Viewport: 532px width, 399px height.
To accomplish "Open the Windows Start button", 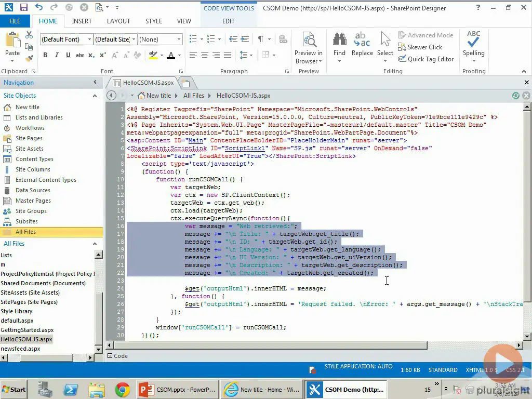I will 14,390.
